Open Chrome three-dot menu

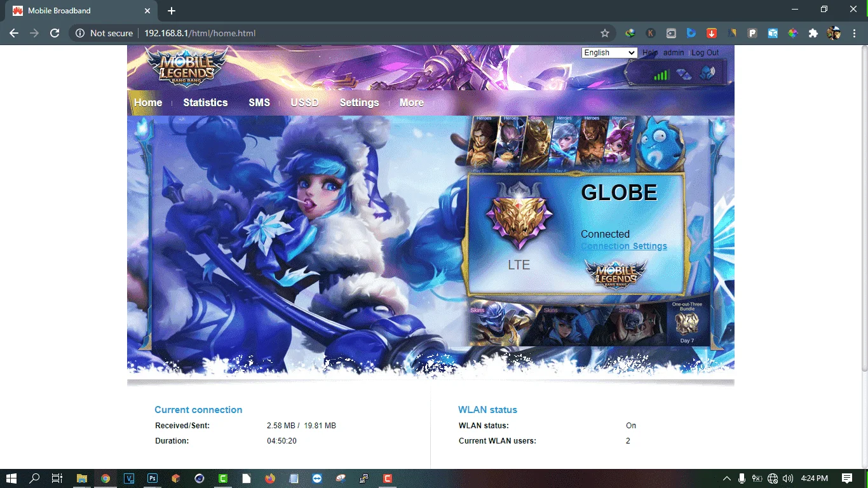pyautogui.click(x=853, y=33)
